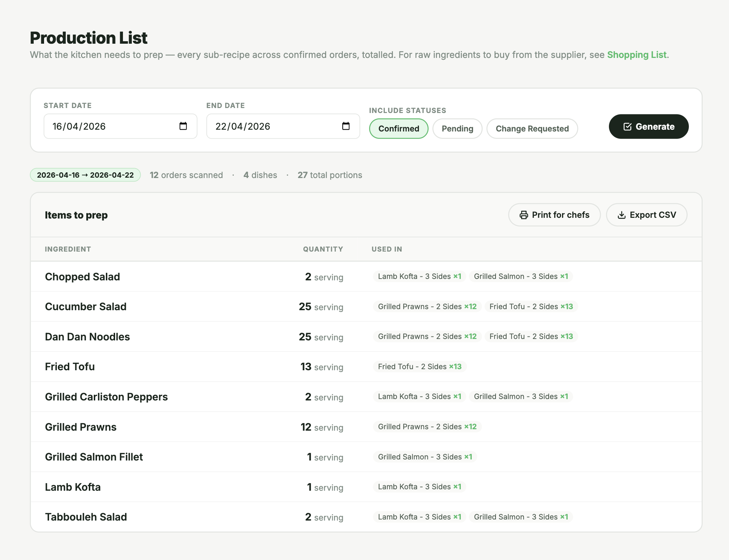
Task: Click the Used In column header
Action: click(387, 249)
